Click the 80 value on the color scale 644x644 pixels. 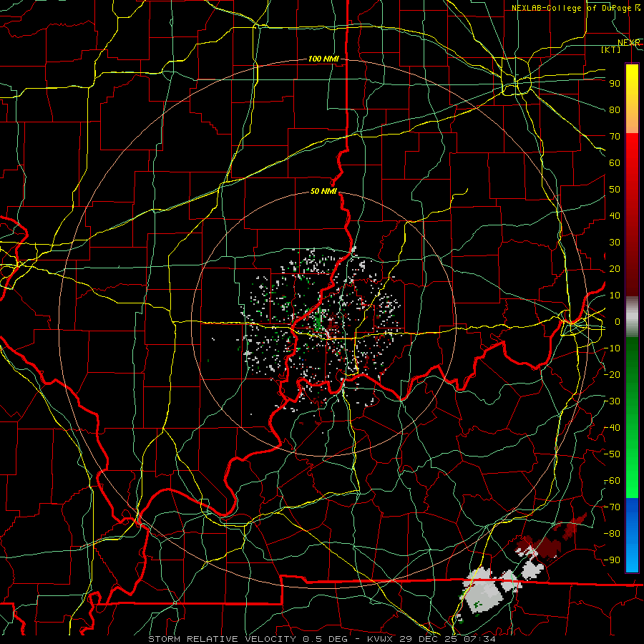pos(615,109)
